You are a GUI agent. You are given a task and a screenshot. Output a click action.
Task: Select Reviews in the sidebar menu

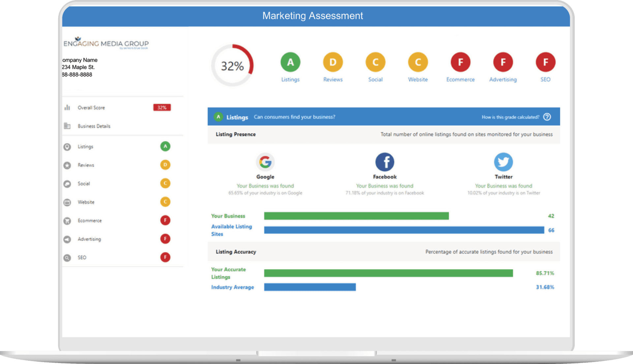click(86, 165)
